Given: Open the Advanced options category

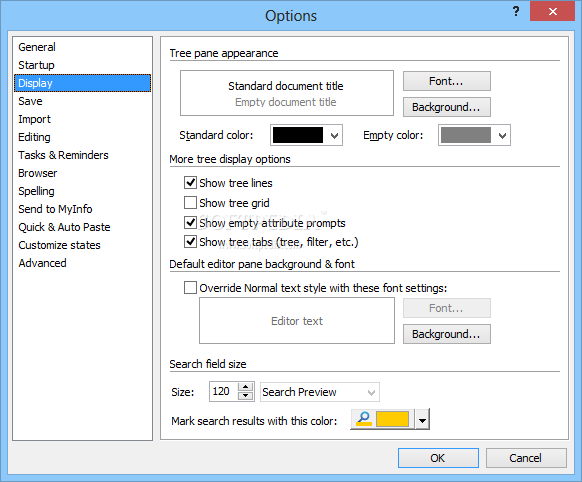Looking at the screenshot, I should (x=82, y=263).
